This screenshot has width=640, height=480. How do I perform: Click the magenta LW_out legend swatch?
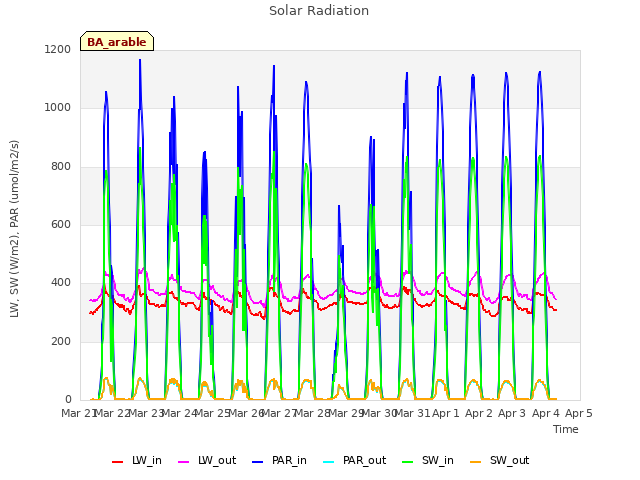[184, 462]
